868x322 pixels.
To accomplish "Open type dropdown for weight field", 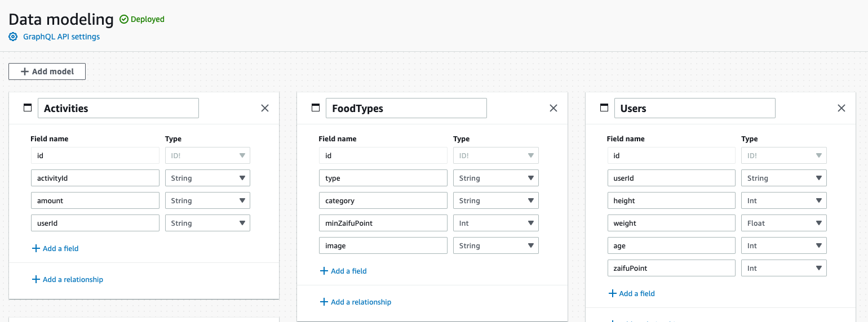I will coord(783,223).
